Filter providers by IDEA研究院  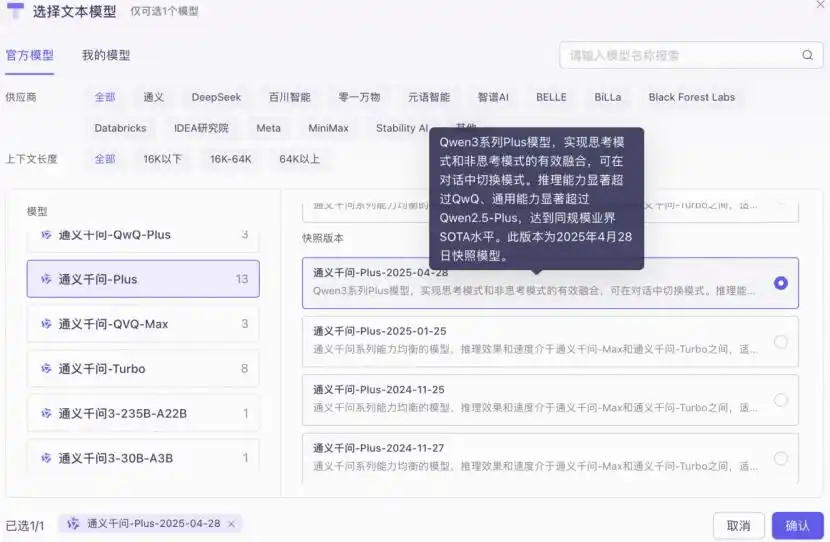click(201, 128)
